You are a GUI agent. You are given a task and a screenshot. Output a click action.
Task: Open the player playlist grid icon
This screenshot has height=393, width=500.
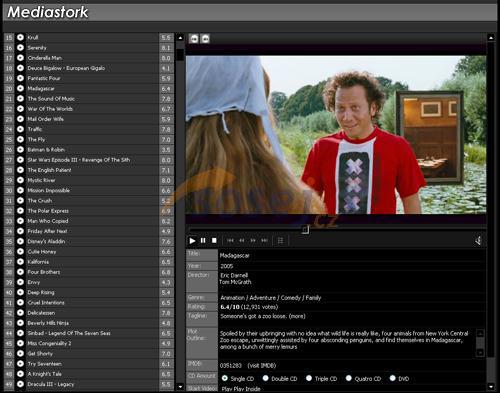point(280,240)
